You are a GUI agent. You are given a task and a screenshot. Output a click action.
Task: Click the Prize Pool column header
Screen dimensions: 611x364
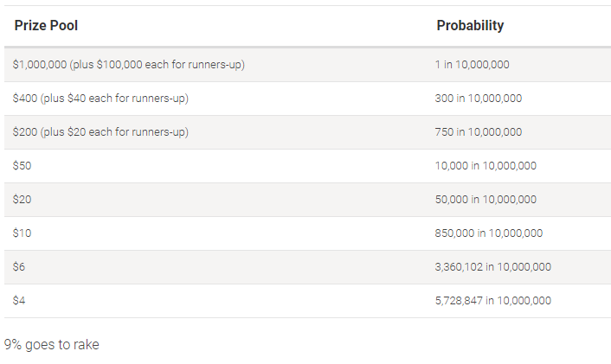pyautogui.click(x=46, y=26)
